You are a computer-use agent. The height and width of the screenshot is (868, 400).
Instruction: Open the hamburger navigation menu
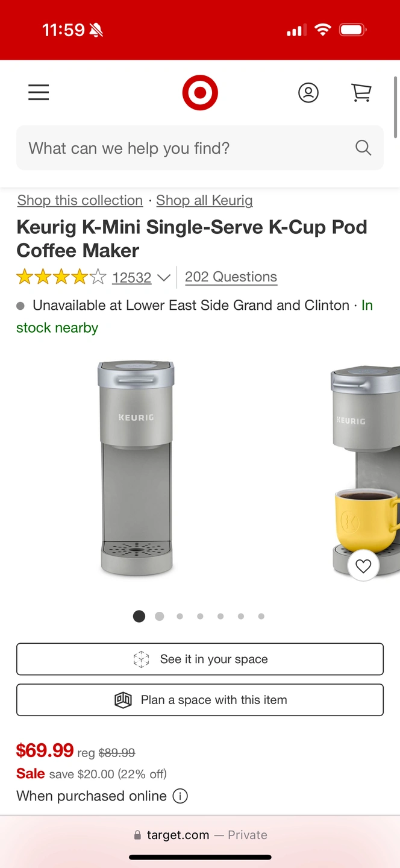click(39, 92)
